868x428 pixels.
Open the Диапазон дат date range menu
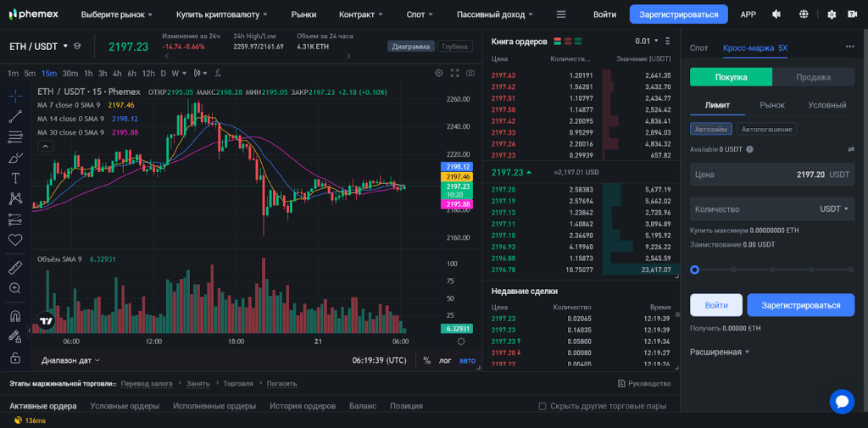click(x=70, y=360)
